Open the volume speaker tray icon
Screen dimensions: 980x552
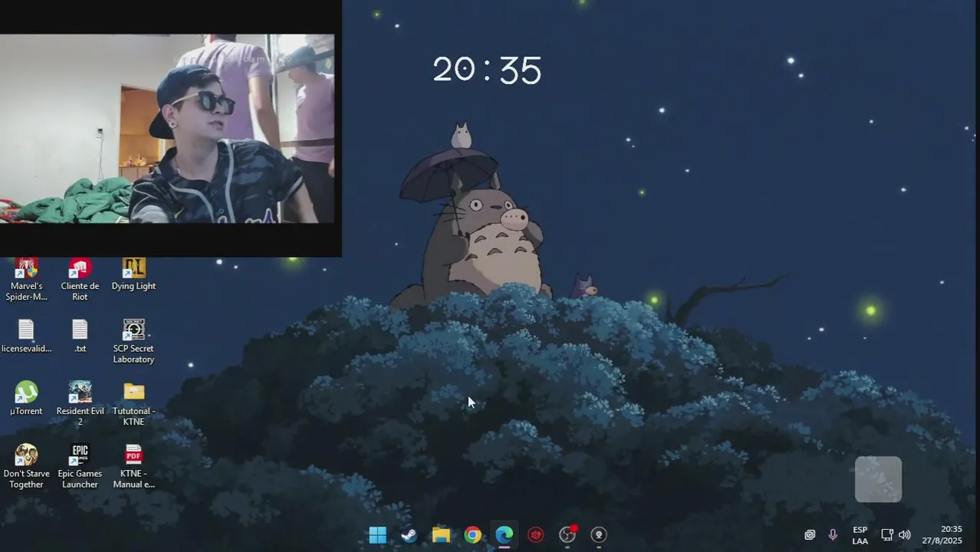click(905, 535)
